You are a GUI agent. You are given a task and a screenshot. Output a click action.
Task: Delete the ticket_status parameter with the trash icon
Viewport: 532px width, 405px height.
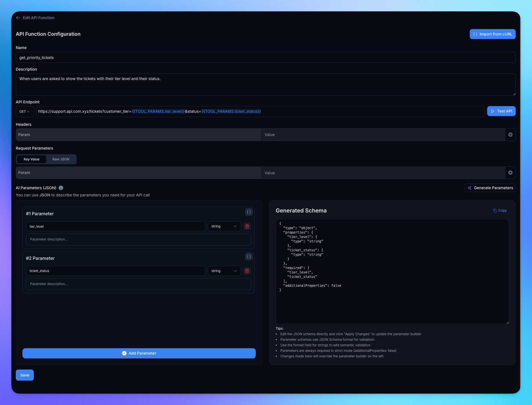pyautogui.click(x=247, y=271)
